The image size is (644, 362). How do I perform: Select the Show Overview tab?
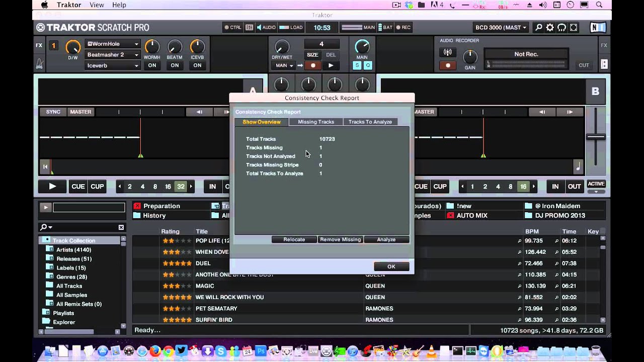point(262,122)
